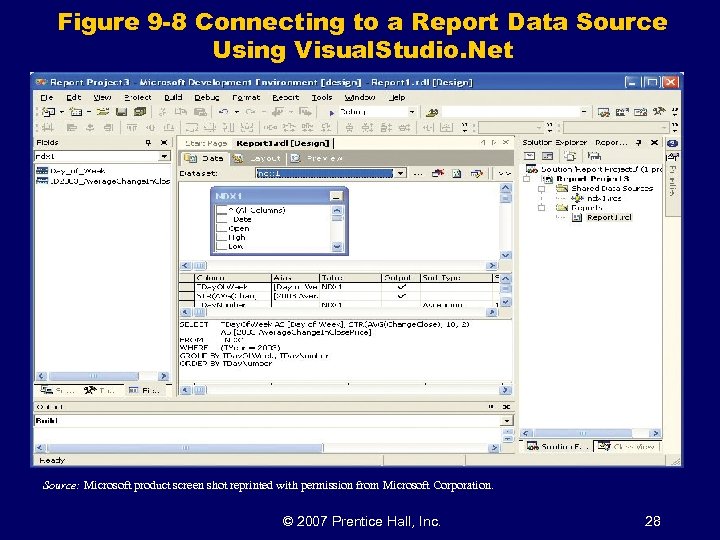
Task: Open the Report menu
Action: [x=286, y=97]
